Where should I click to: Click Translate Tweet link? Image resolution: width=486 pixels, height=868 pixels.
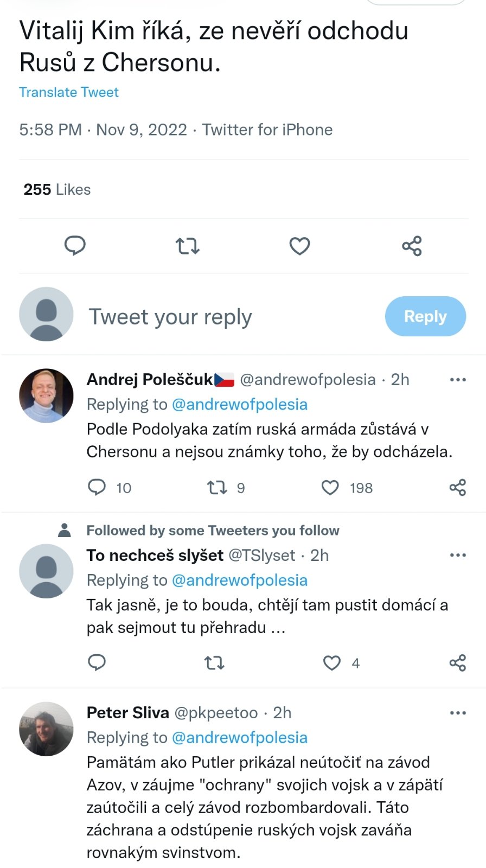(x=69, y=92)
